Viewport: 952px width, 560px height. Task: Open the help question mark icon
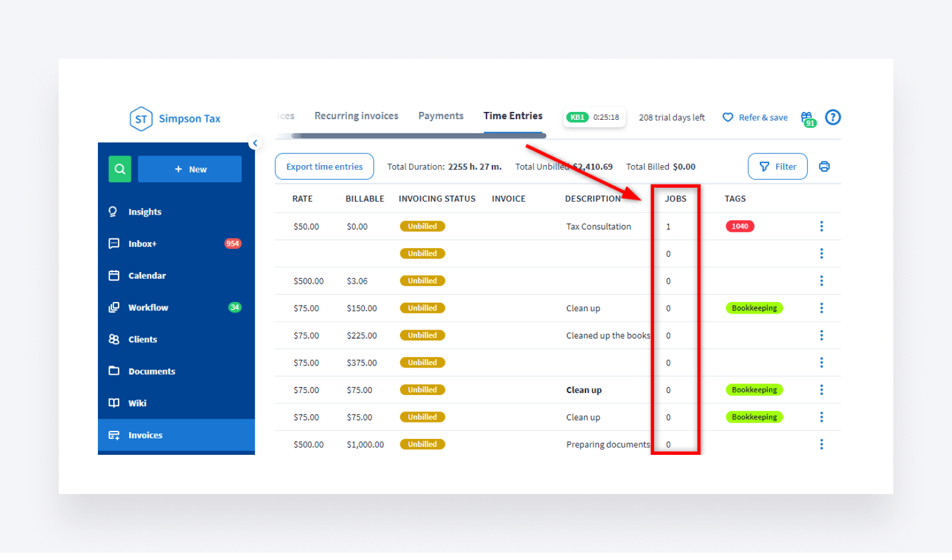[x=833, y=117]
